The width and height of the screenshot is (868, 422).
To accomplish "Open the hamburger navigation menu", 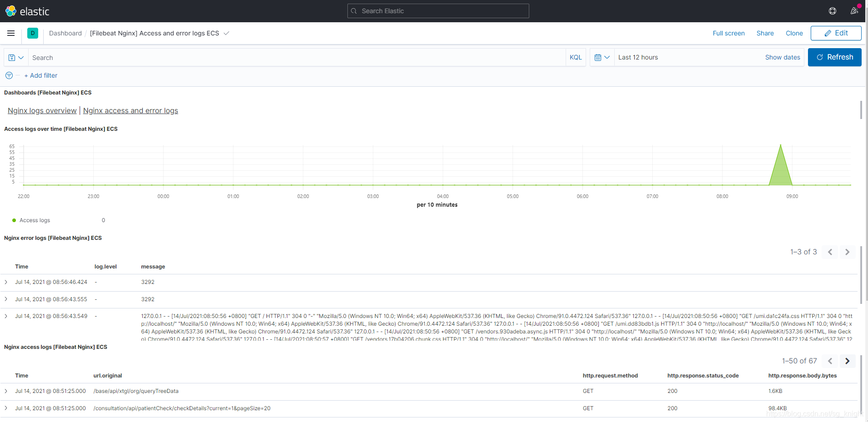I will [x=11, y=33].
